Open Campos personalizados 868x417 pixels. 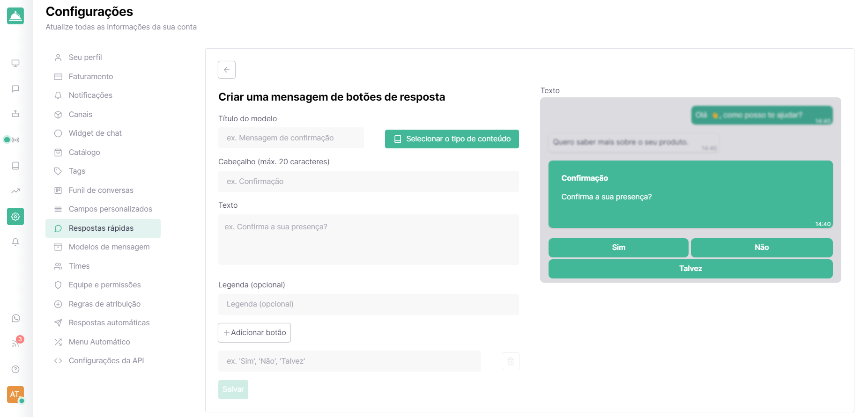[x=103, y=209]
